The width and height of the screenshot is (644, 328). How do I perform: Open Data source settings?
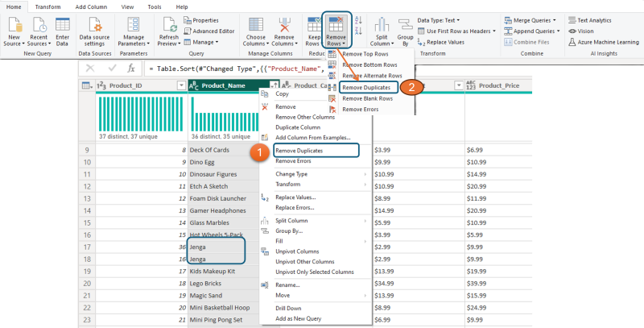(x=94, y=32)
